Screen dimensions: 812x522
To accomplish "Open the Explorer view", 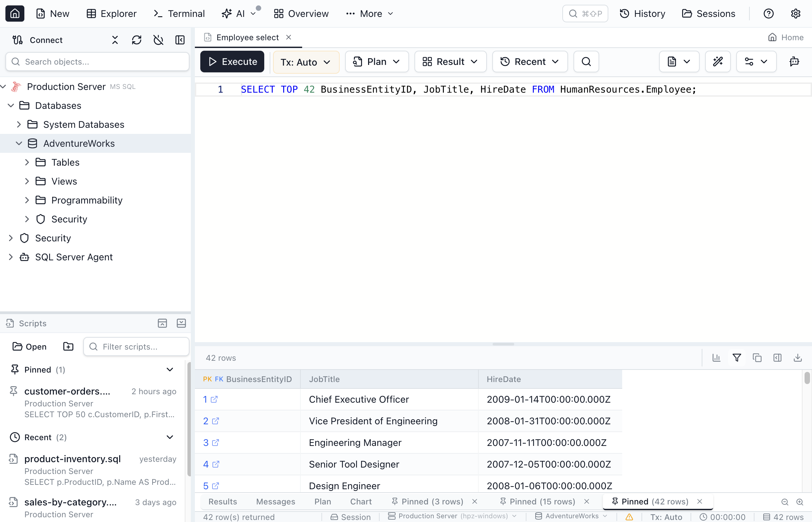I will pyautogui.click(x=111, y=14).
